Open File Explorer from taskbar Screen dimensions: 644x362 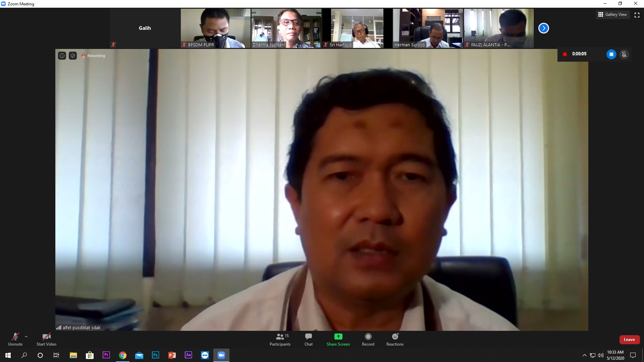point(73,355)
